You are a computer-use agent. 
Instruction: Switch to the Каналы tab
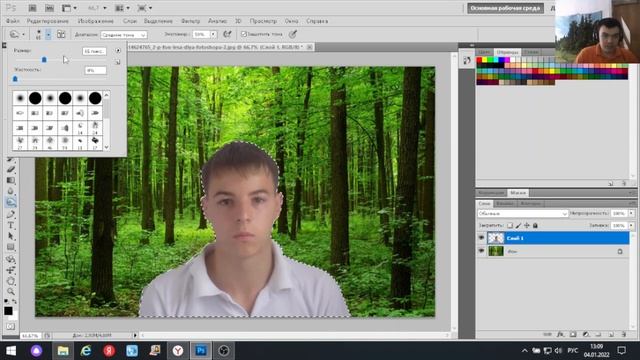505,203
